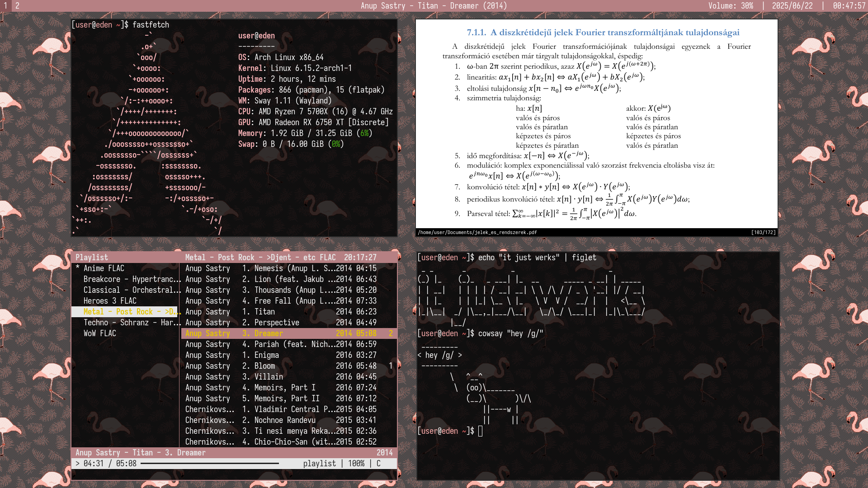Click the user@eden title in fastfetch output
This screenshot has width=868, height=488.
[x=256, y=36]
